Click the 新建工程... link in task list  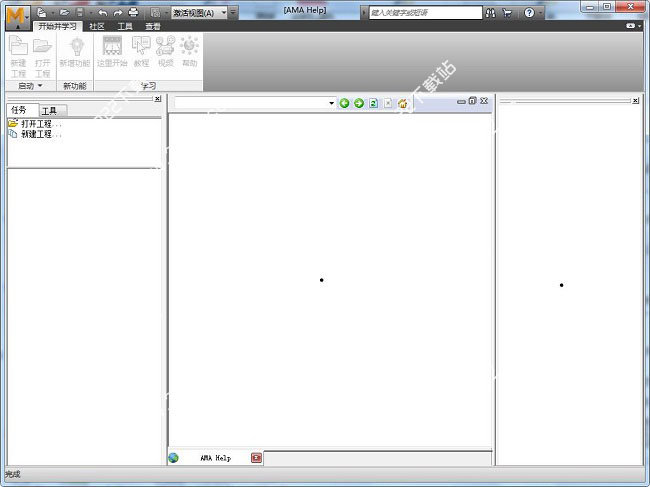pos(40,134)
